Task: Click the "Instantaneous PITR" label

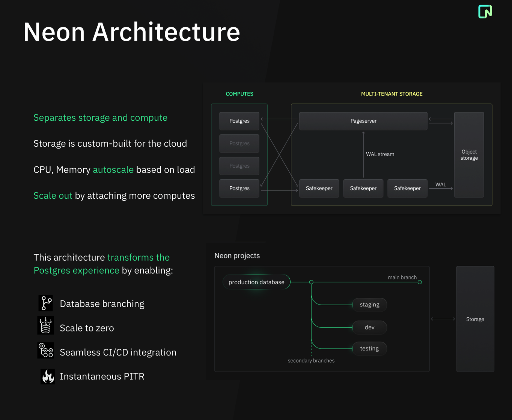Action: click(x=102, y=376)
